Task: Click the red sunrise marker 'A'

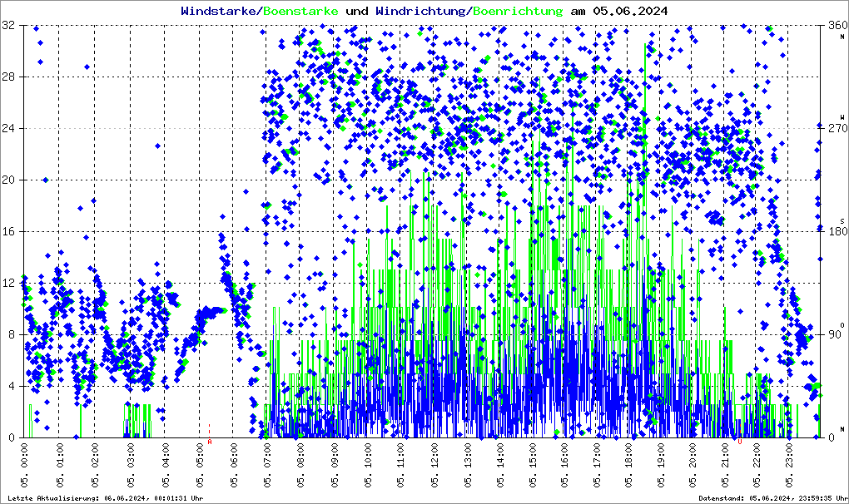Action: pos(210,442)
